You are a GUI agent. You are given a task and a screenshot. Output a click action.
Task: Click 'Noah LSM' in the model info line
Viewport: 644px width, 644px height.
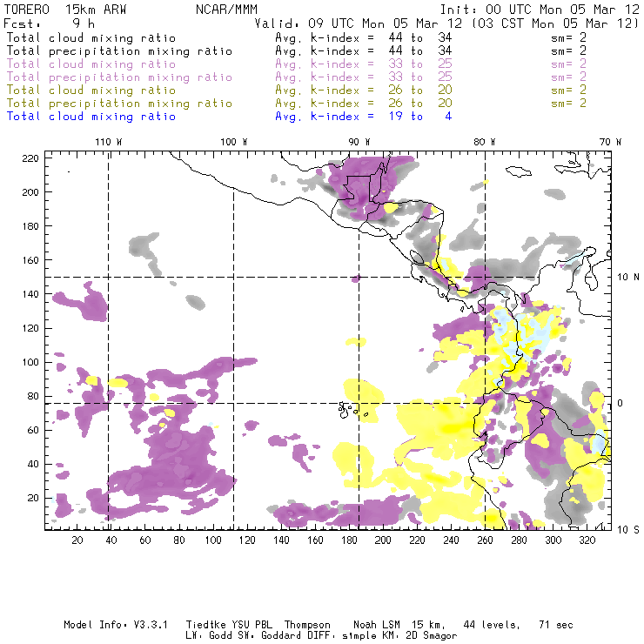(x=377, y=625)
